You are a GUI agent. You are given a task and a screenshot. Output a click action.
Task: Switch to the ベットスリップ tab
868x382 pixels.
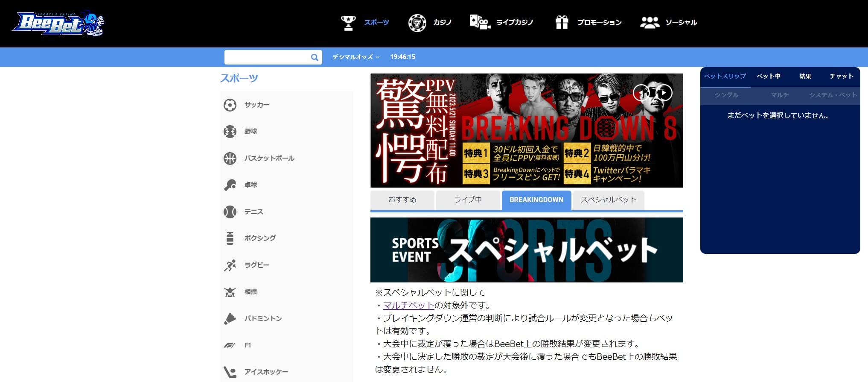[725, 76]
